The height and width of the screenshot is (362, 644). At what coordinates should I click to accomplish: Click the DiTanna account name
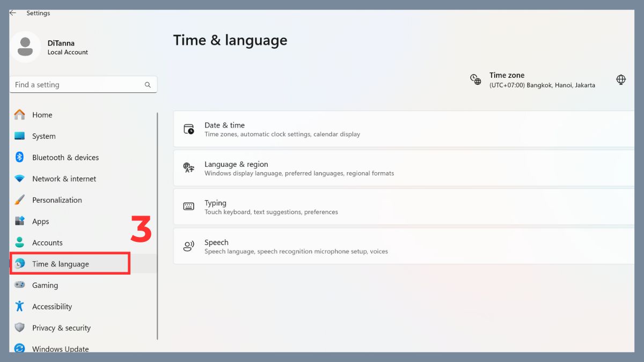61,43
